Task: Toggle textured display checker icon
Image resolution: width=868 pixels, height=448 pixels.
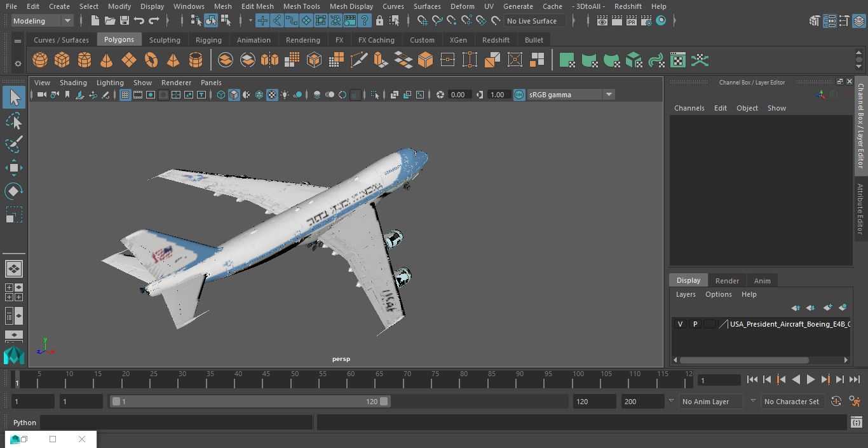Action: (x=272, y=95)
